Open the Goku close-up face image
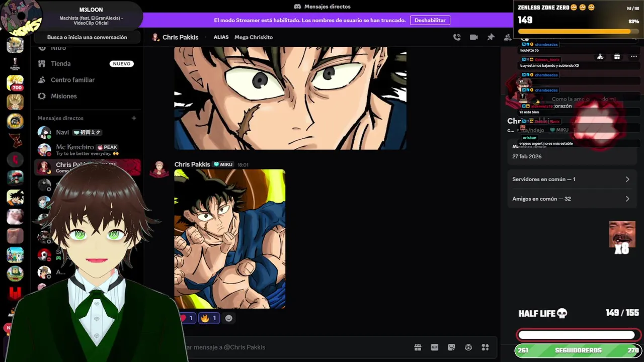The height and width of the screenshot is (362, 644). click(x=290, y=98)
